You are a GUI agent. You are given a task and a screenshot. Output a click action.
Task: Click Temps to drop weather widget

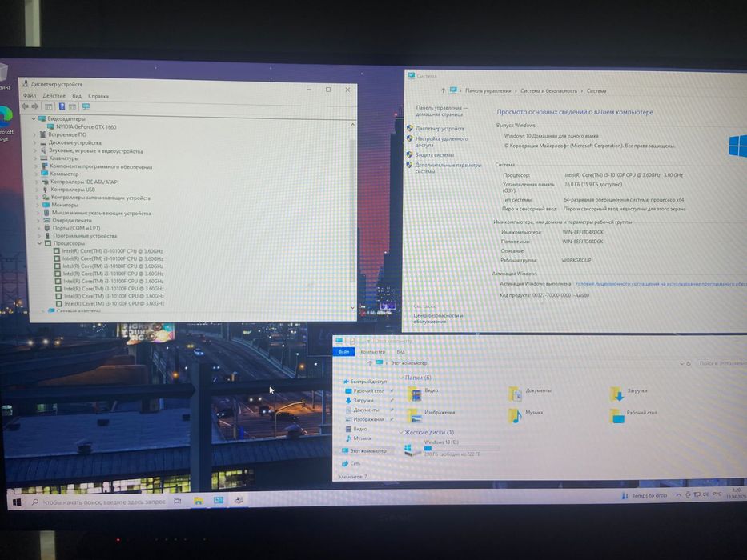point(645,496)
